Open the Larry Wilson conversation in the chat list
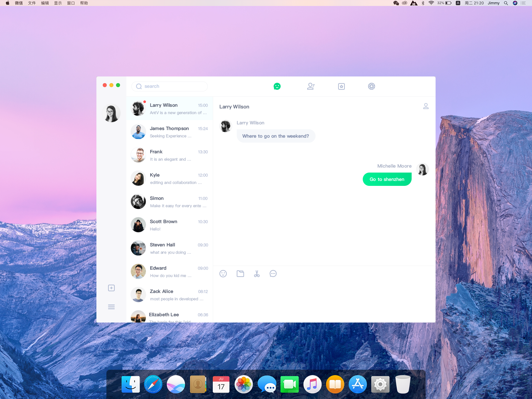This screenshot has width=532, height=399. (x=170, y=109)
